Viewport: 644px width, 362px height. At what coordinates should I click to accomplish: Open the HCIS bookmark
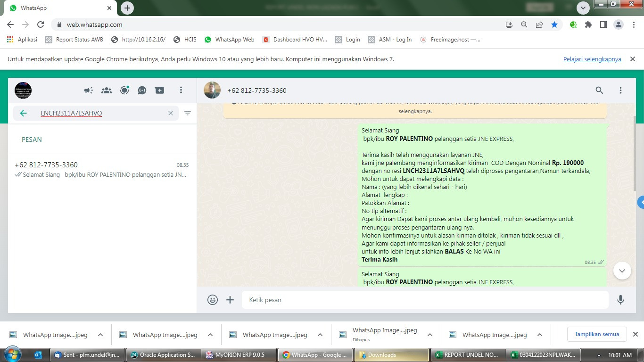[x=185, y=40]
